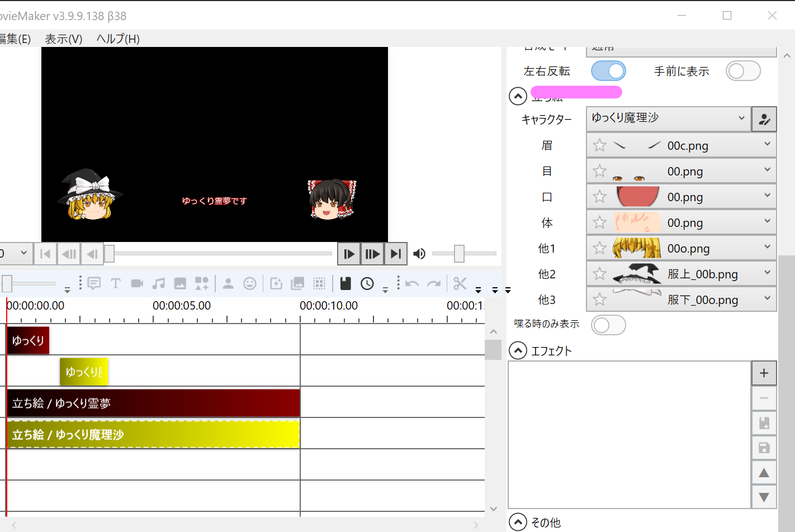The image size is (795, 532).
Task: Move the effect down with the down arrow
Action: [764, 497]
